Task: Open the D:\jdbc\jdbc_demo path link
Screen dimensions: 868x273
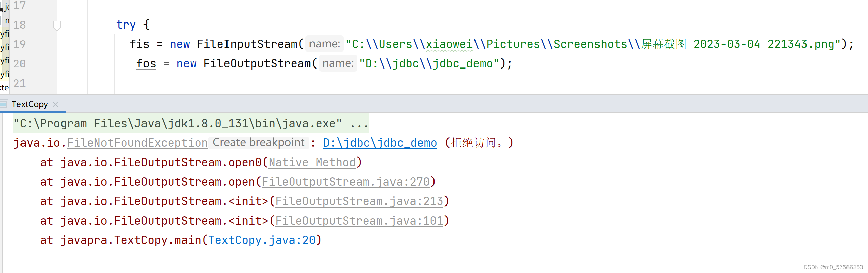Action: [x=380, y=143]
